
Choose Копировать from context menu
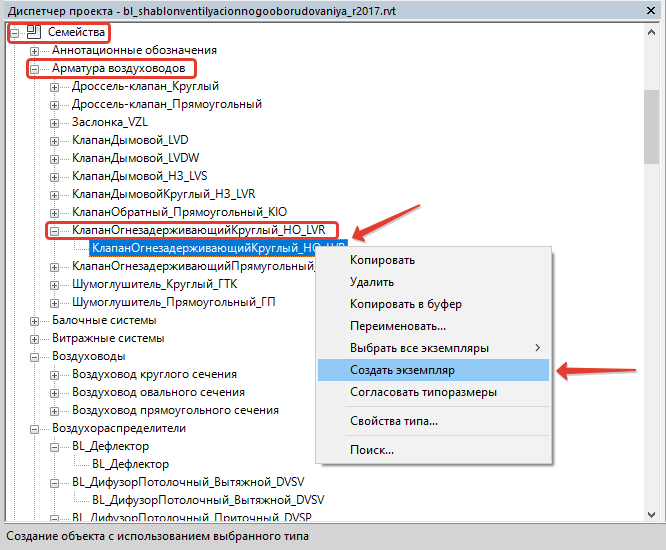coord(382,260)
